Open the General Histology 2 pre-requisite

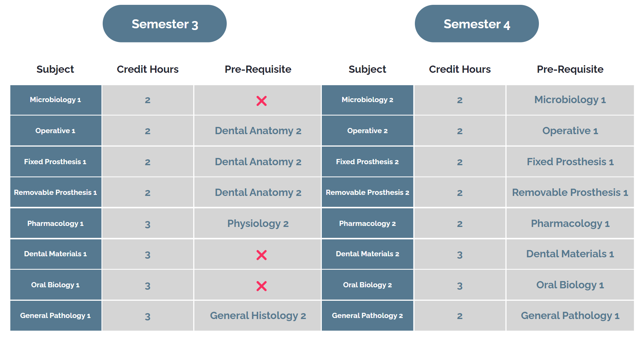point(258,316)
